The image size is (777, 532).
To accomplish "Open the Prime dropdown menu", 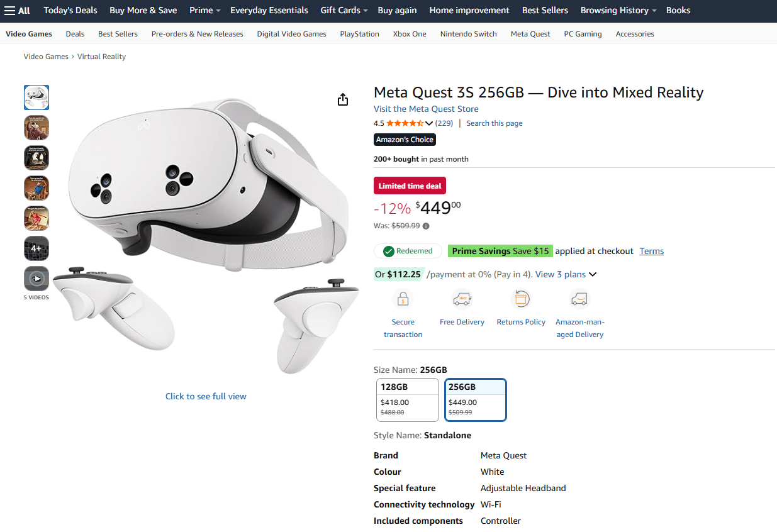I will pyautogui.click(x=204, y=11).
